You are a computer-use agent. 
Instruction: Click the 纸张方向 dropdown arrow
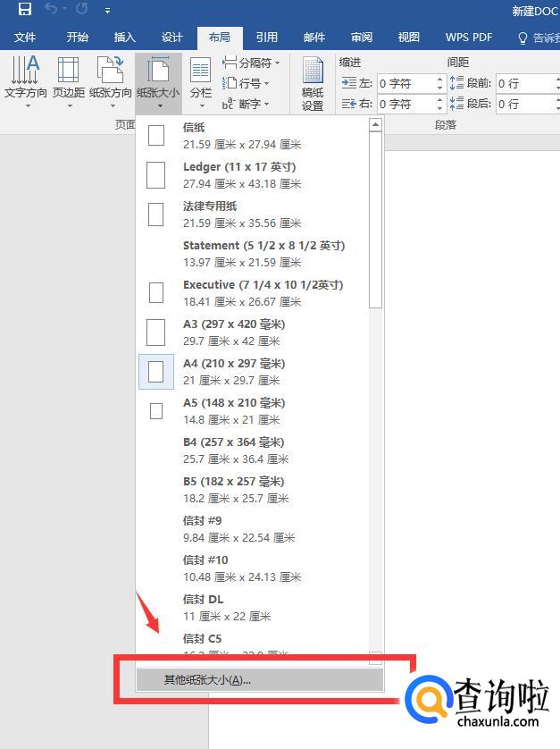pos(113,106)
